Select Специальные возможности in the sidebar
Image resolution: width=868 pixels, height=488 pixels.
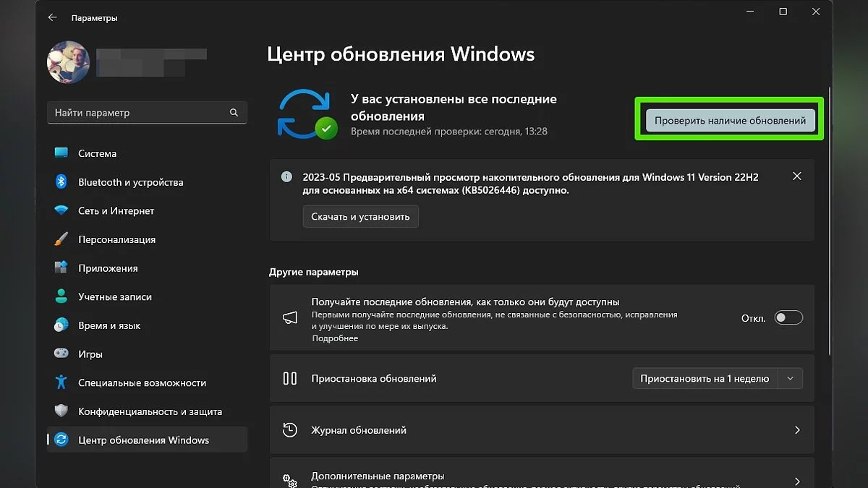pyautogui.click(x=142, y=383)
